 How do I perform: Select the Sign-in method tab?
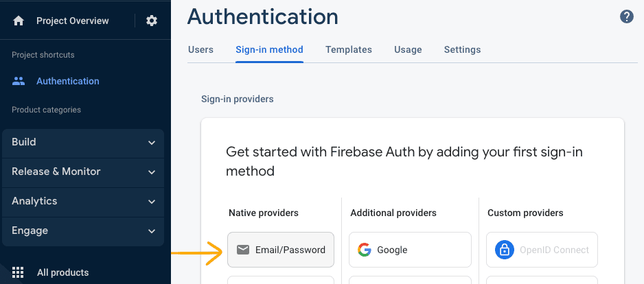click(269, 49)
